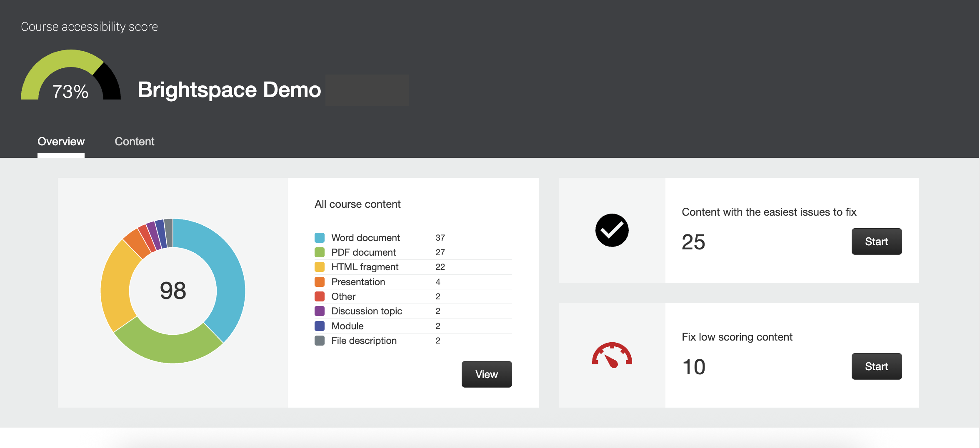Viewport: 980px width, 448px height.
Task: Click the easiest issues count 25
Action: click(x=693, y=242)
